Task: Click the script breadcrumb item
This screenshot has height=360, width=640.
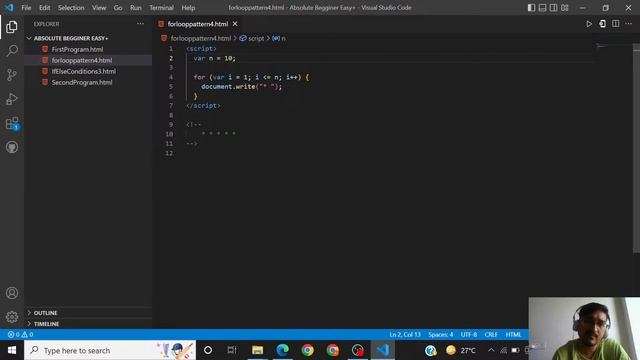Action: (x=256, y=38)
